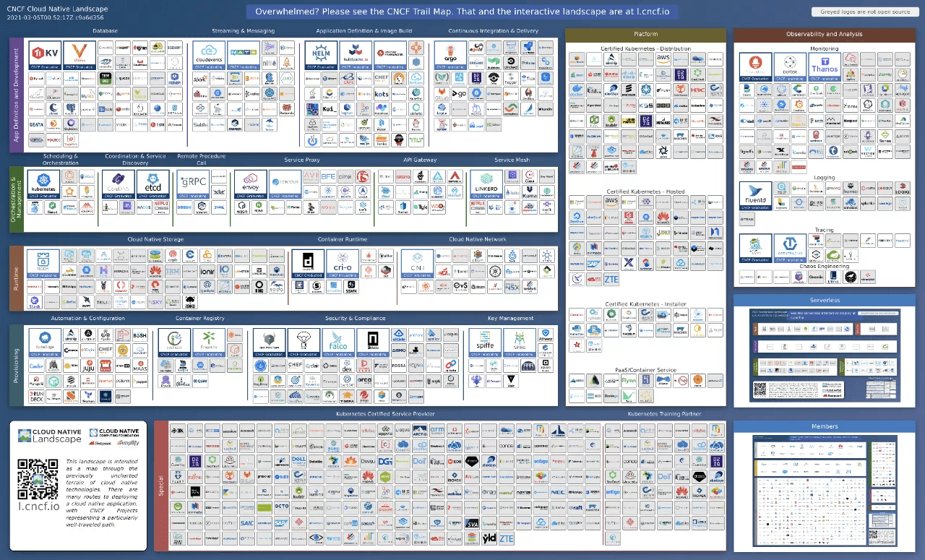Screen dimensions: 925x560
Task: Click the TiKV database logo
Action: (43, 55)
